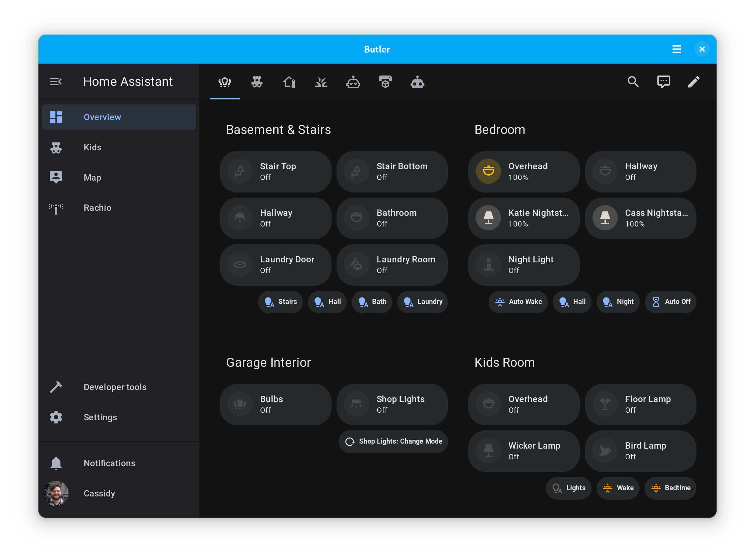This screenshot has width=755, height=560.
Task: Click the Cassidy profile picture
Action: (56, 493)
